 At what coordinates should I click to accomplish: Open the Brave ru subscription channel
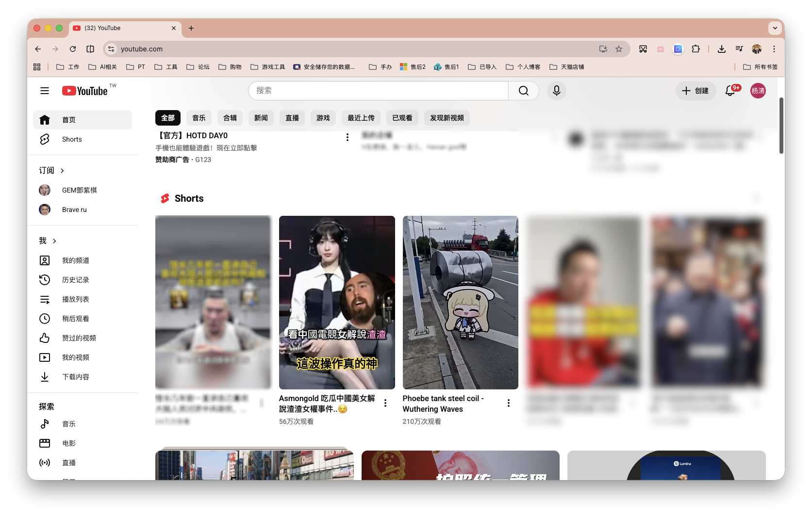tap(83, 210)
